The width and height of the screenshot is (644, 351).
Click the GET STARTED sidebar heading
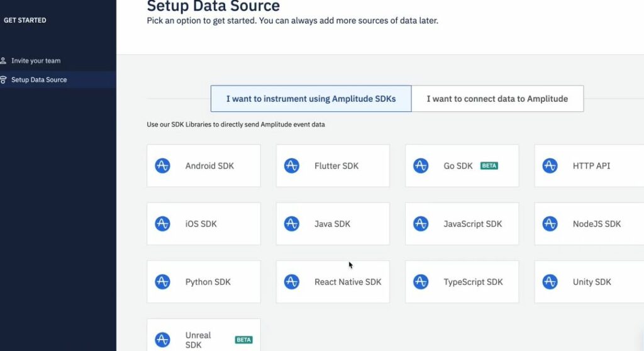pos(25,20)
